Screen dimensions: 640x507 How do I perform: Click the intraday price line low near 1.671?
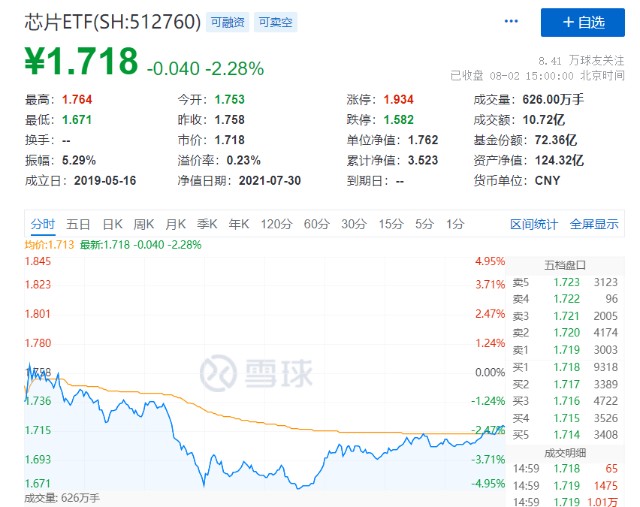point(299,487)
